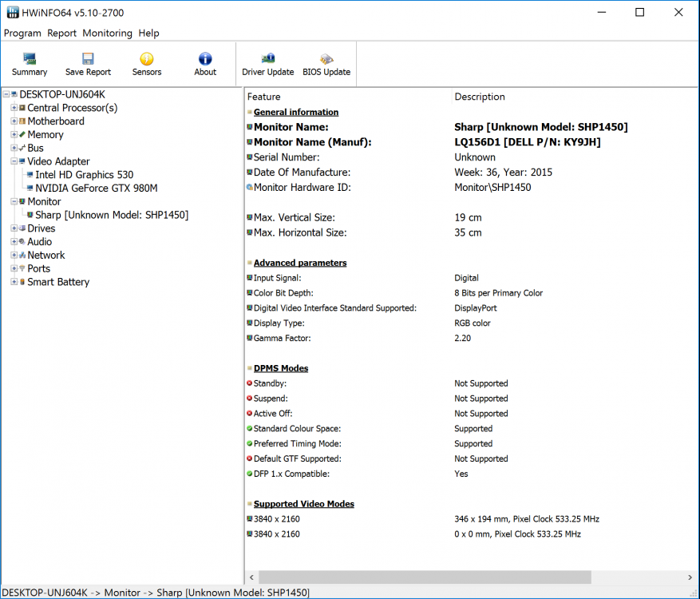Open the Program menu

[22, 34]
